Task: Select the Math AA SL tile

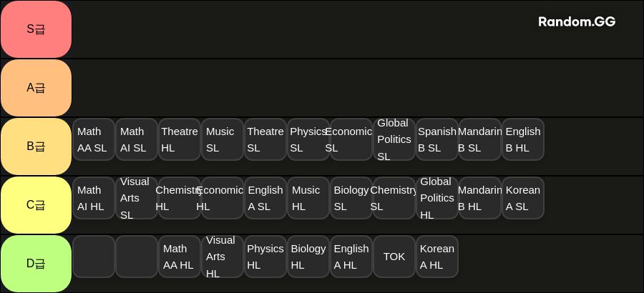Action: [x=94, y=139]
